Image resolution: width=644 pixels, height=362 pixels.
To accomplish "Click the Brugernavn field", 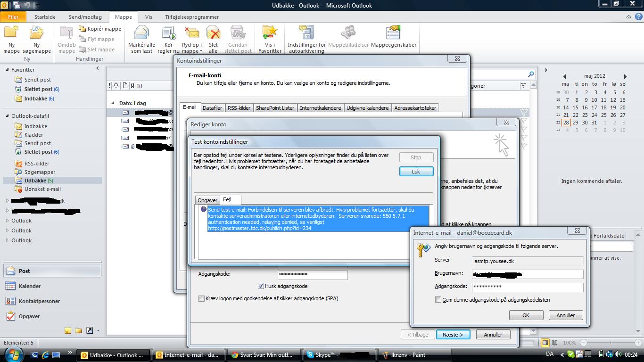I will pos(528,274).
